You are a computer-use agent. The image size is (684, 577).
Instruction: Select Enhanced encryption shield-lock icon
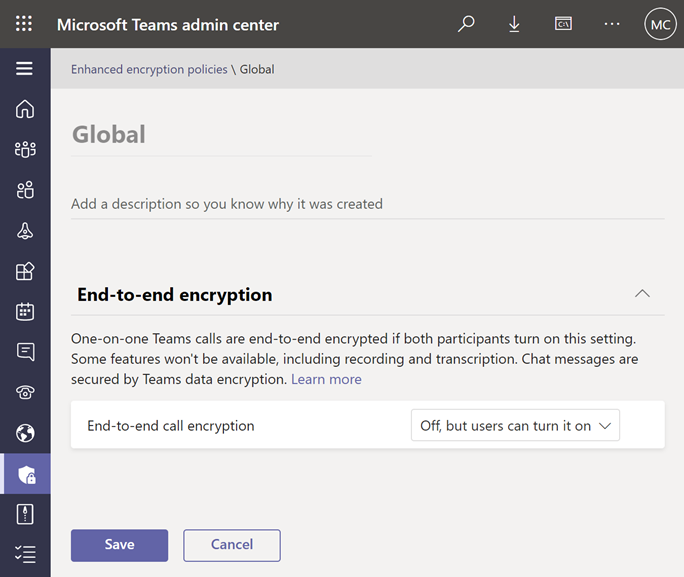(27, 474)
